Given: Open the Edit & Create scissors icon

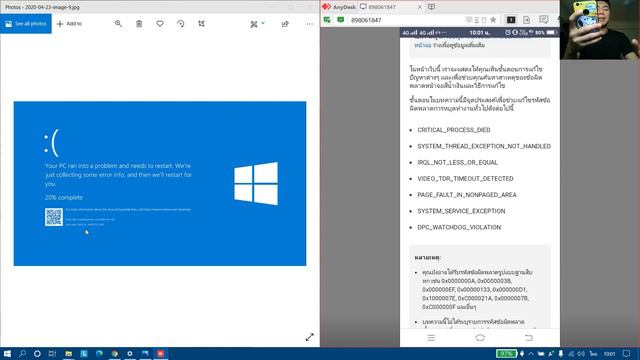Looking at the screenshot, I should point(254,24).
